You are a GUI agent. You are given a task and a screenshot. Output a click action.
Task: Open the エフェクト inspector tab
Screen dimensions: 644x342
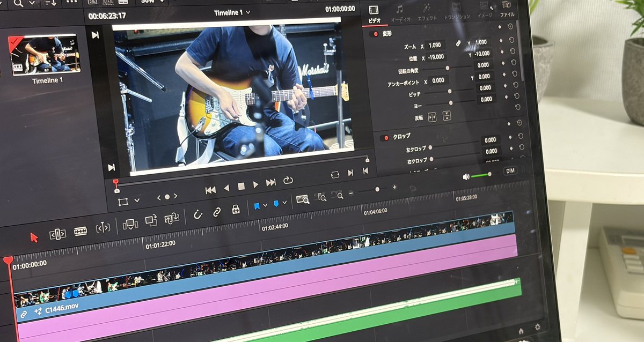pyautogui.click(x=427, y=12)
